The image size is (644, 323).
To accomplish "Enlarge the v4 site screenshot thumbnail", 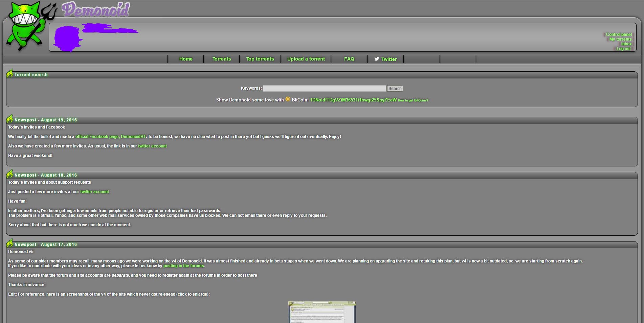I will pyautogui.click(x=322, y=312).
